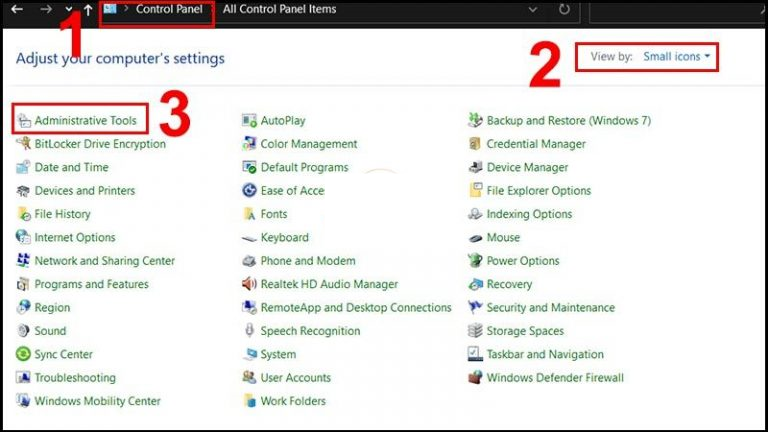The height and width of the screenshot is (432, 768).
Task: Open the View by Small icons dropdown
Action: [676, 57]
